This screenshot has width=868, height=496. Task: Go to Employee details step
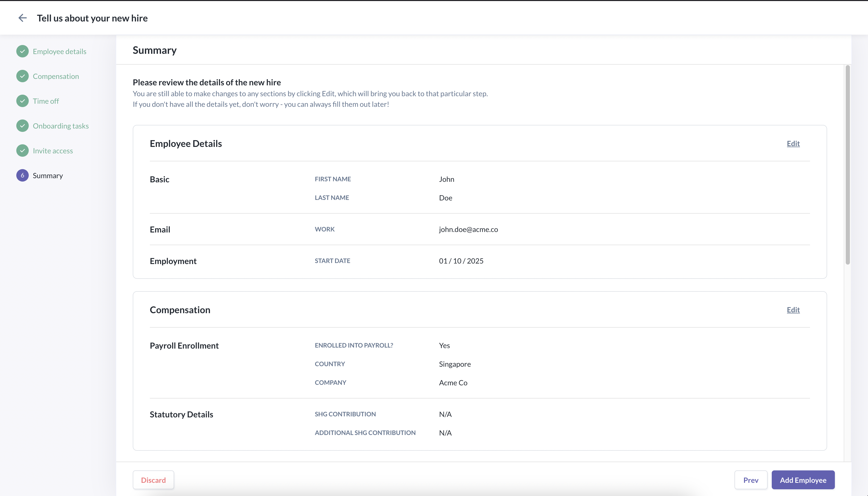[x=59, y=51]
